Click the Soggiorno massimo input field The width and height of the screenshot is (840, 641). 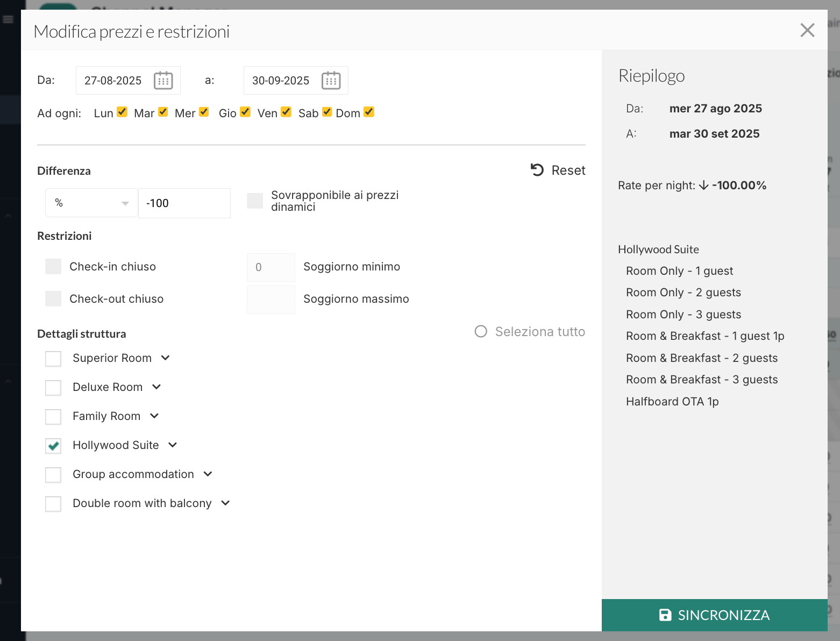tap(271, 300)
